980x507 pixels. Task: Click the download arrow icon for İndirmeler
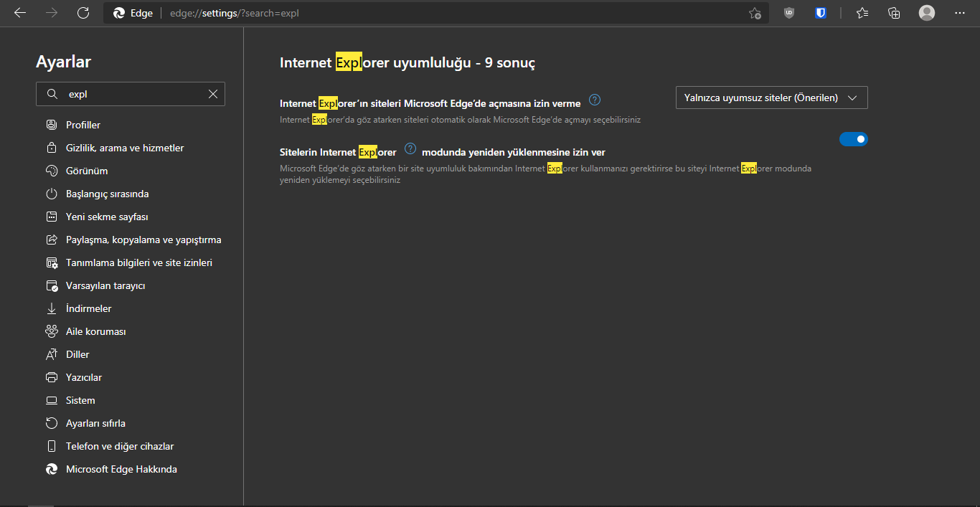point(52,308)
